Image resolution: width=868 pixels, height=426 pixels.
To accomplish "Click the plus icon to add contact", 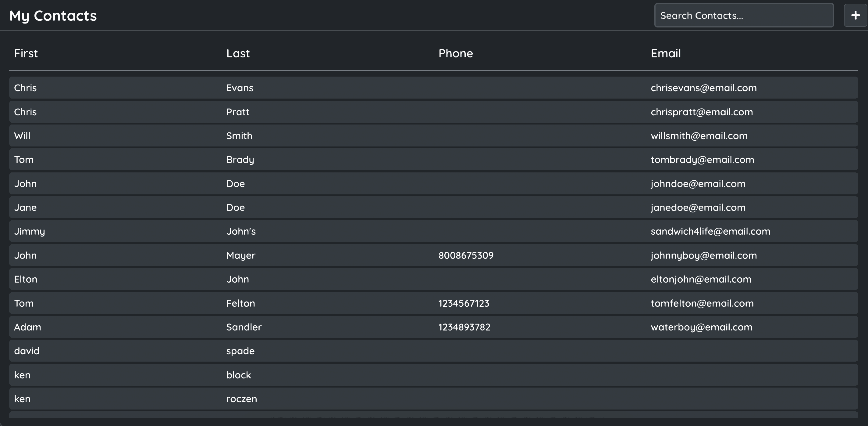I will 855,15.
